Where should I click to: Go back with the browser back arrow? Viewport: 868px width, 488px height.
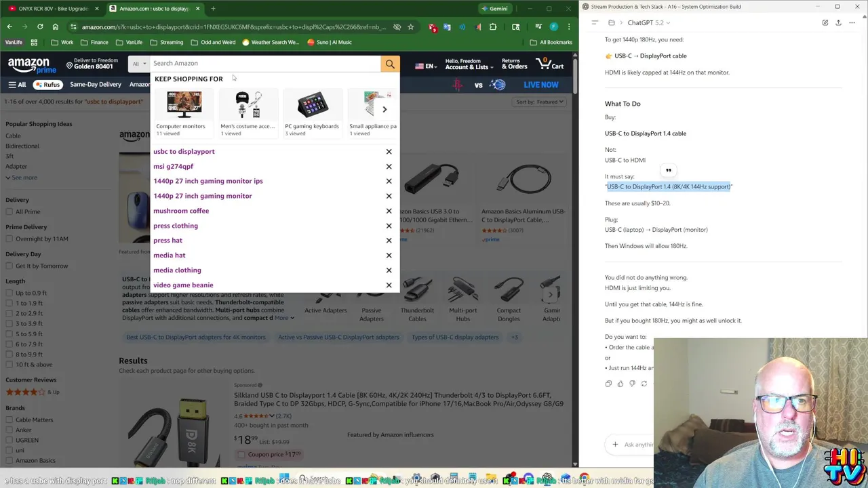point(9,27)
